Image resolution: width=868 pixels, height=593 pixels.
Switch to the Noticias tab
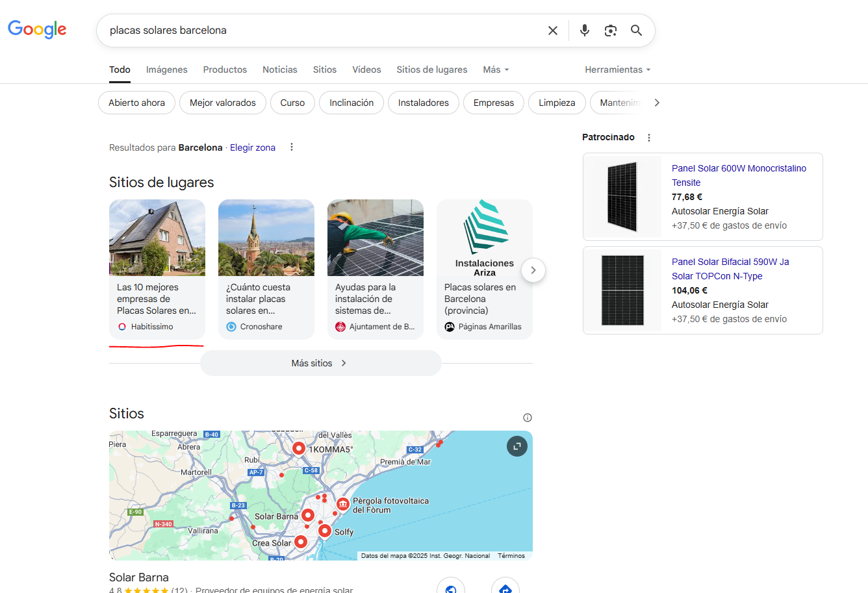pyautogui.click(x=280, y=69)
